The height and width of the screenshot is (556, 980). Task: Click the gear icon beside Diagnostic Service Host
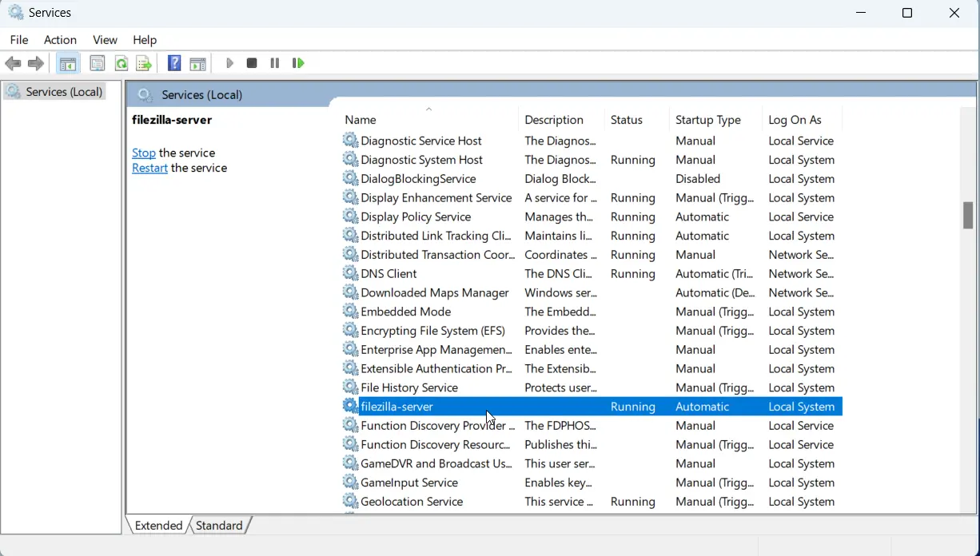point(350,141)
